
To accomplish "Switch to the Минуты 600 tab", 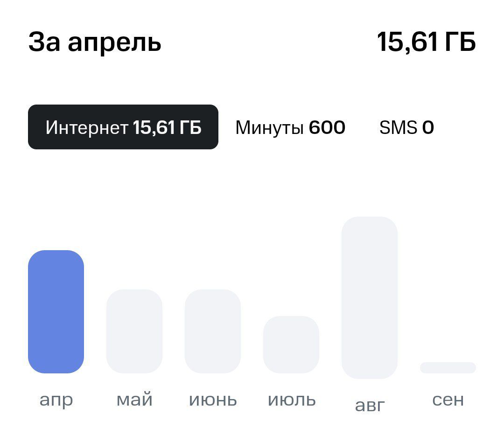I will pyautogui.click(x=290, y=128).
